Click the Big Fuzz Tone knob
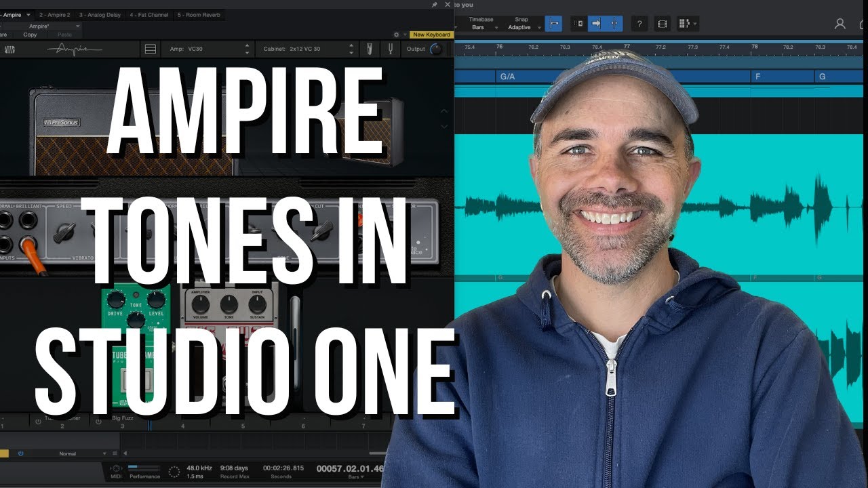 229,304
